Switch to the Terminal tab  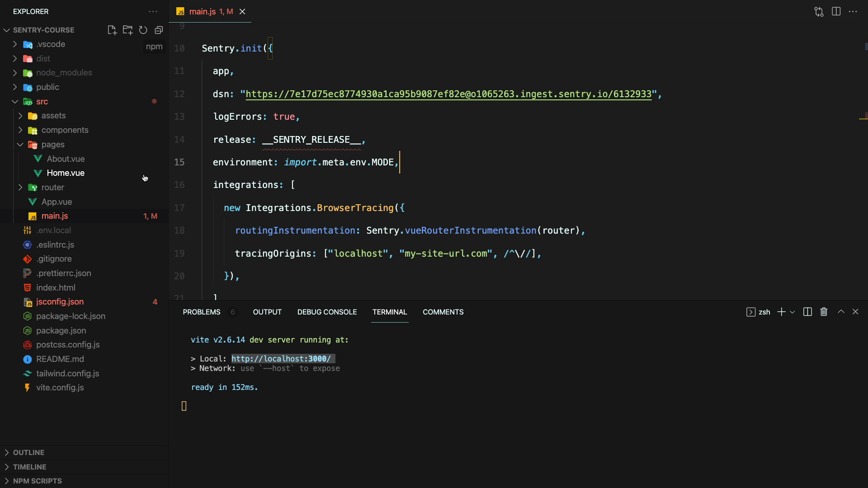pos(390,312)
